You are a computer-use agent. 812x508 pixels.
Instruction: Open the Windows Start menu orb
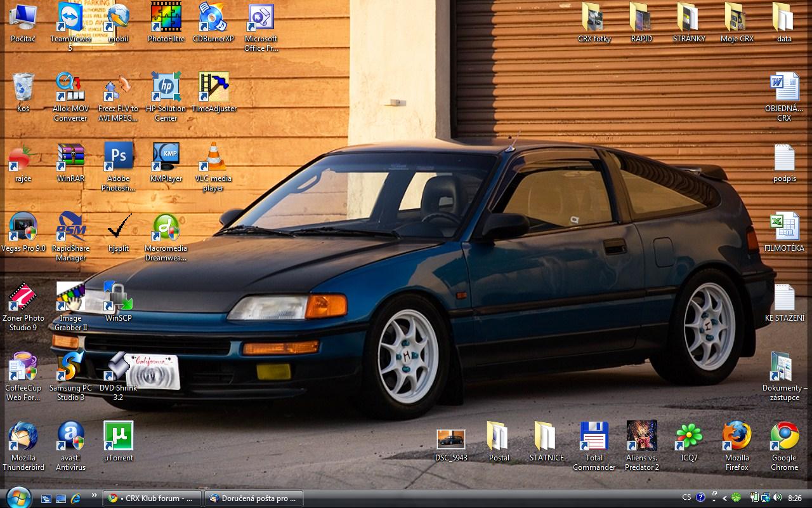17,497
